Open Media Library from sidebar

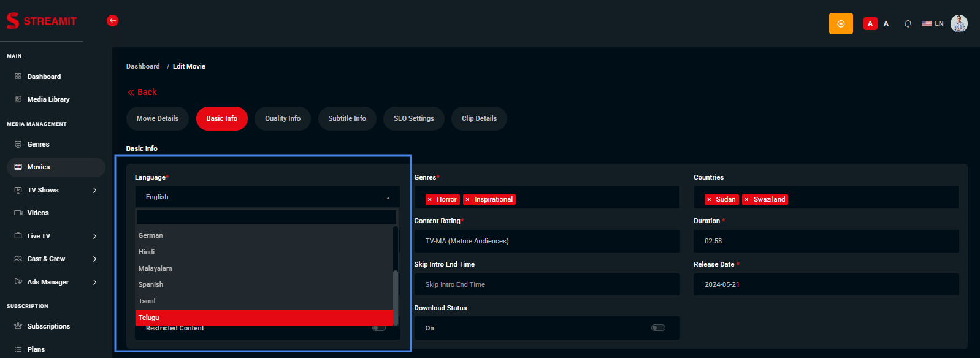pyautogui.click(x=48, y=99)
